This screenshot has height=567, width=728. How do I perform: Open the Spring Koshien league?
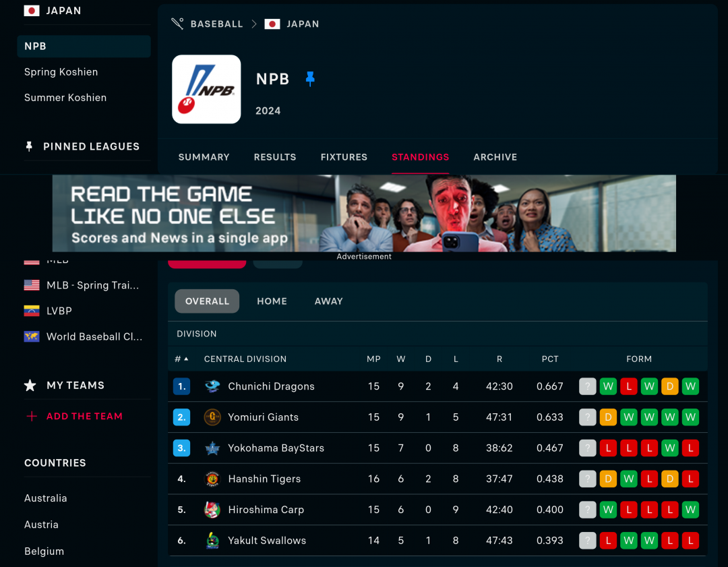[61, 72]
